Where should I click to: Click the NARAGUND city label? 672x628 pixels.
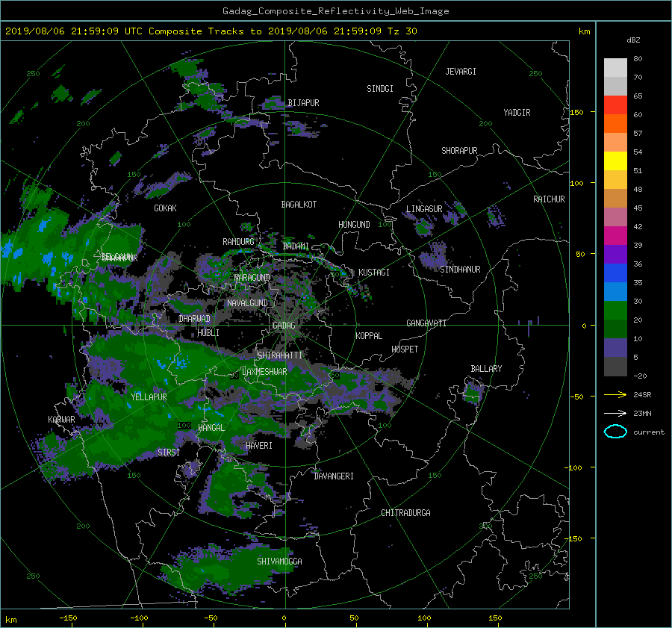click(x=252, y=277)
